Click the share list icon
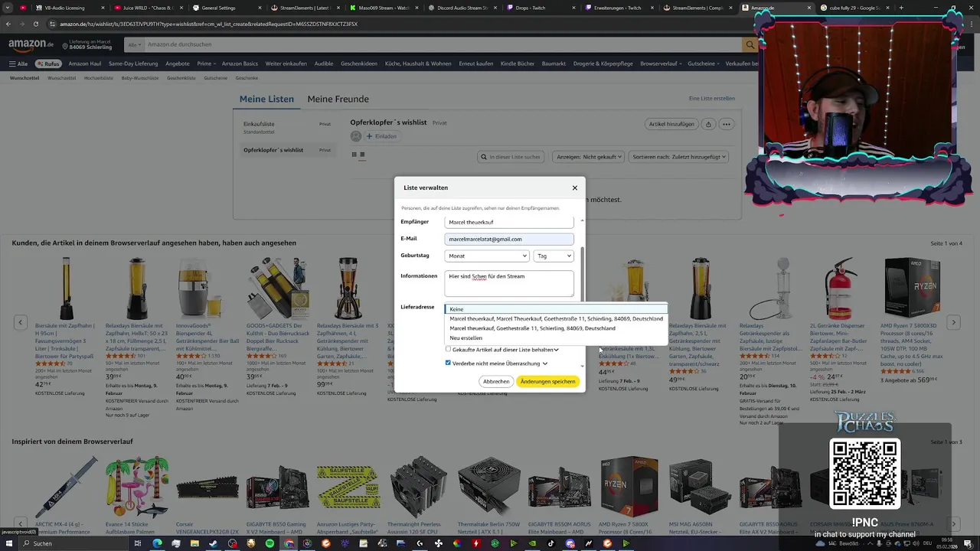 pos(708,124)
